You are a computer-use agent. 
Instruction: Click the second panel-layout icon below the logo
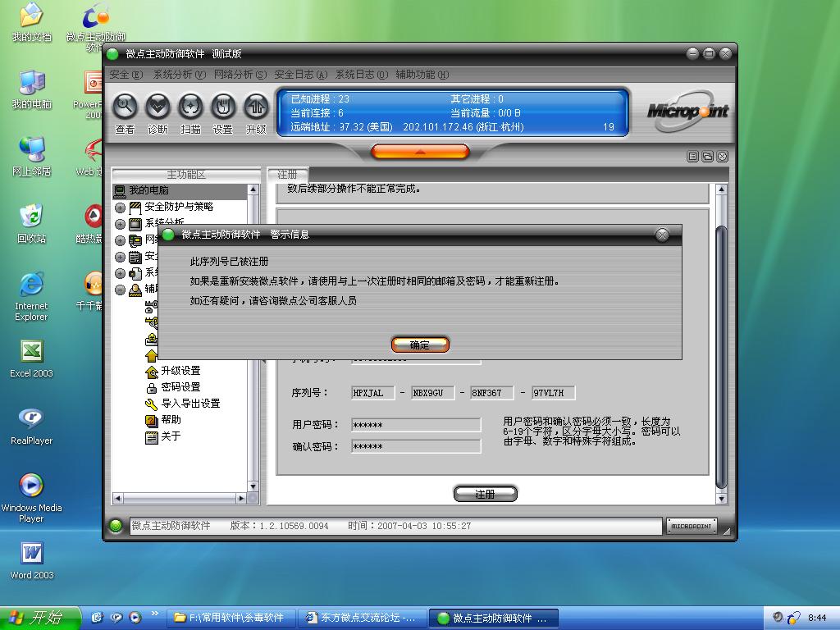coord(707,157)
